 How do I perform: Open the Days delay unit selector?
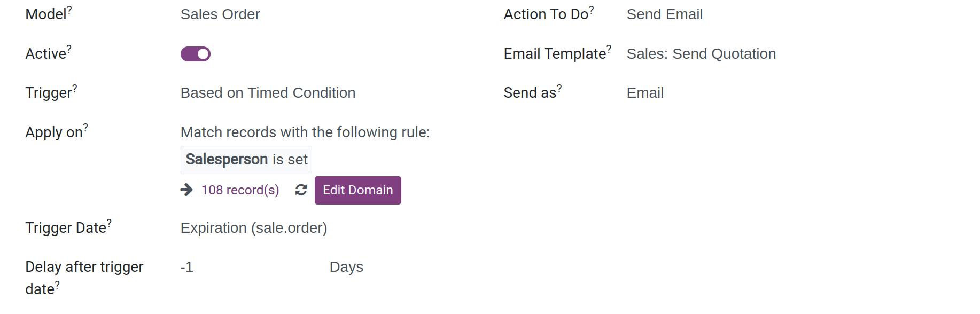pos(346,267)
